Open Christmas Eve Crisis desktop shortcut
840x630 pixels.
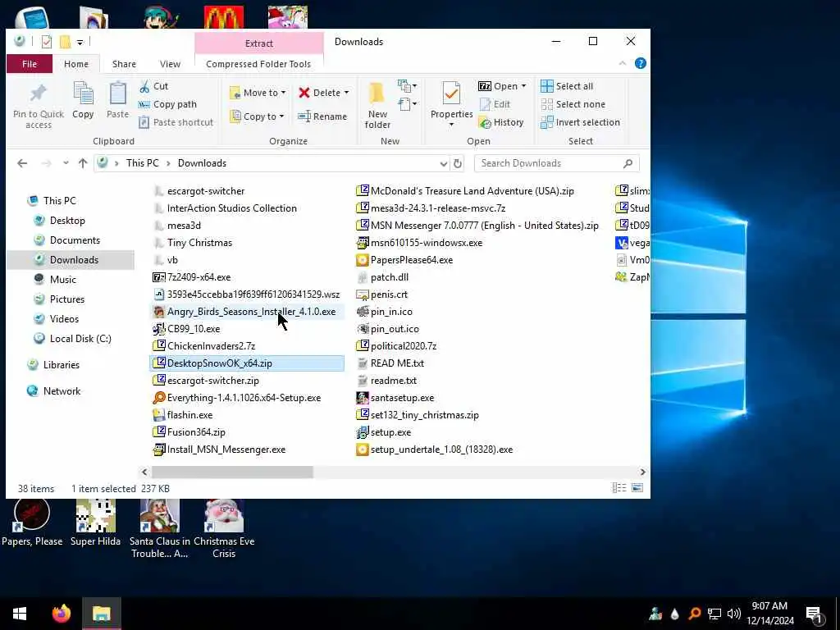[x=224, y=529]
